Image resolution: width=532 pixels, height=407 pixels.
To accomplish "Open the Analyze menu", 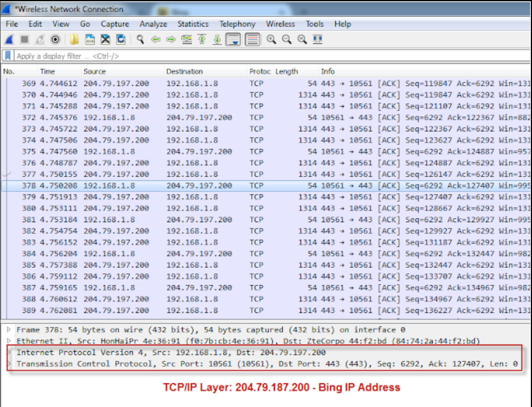I will click(153, 24).
